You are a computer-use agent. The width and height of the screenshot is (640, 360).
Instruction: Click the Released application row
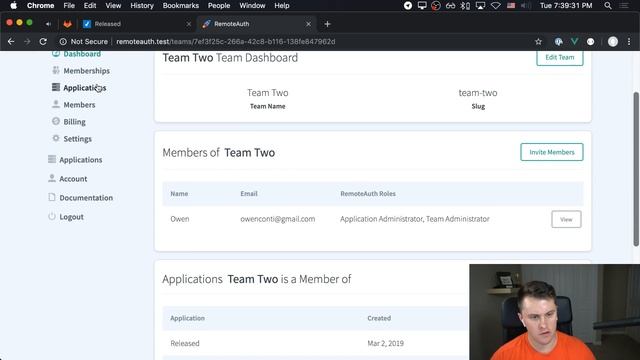pyautogui.click(x=315, y=343)
